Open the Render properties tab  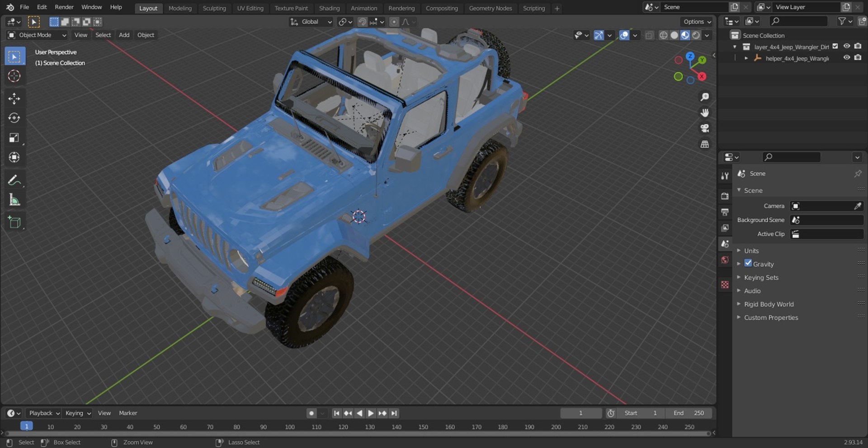pos(725,196)
